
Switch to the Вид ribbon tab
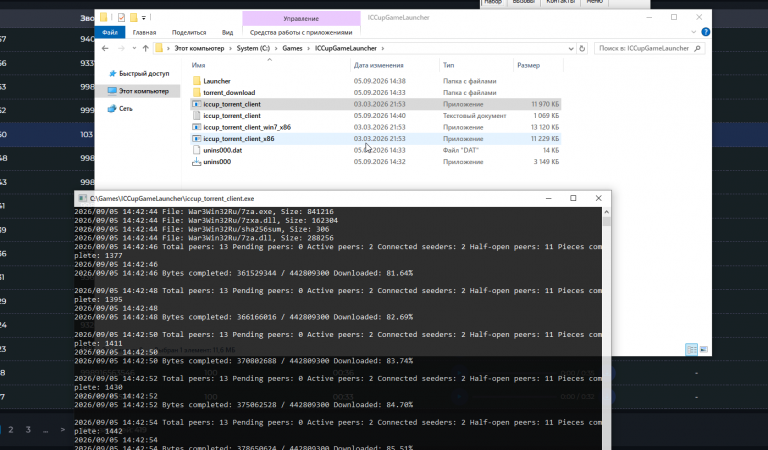[227, 32]
